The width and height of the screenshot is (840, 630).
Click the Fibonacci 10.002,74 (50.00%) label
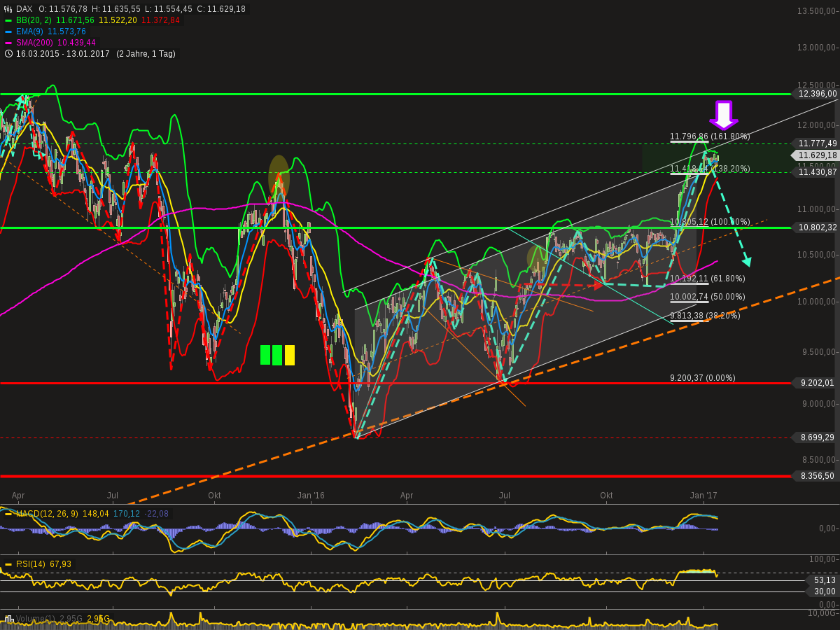tap(708, 297)
